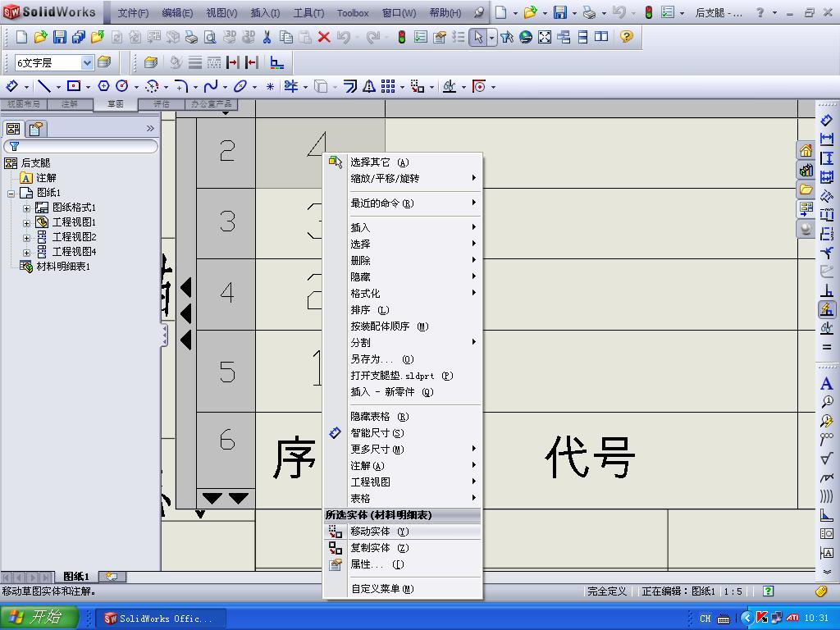
Task: Open the Select tool dropdown arrow
Action: tap(492, 37)
